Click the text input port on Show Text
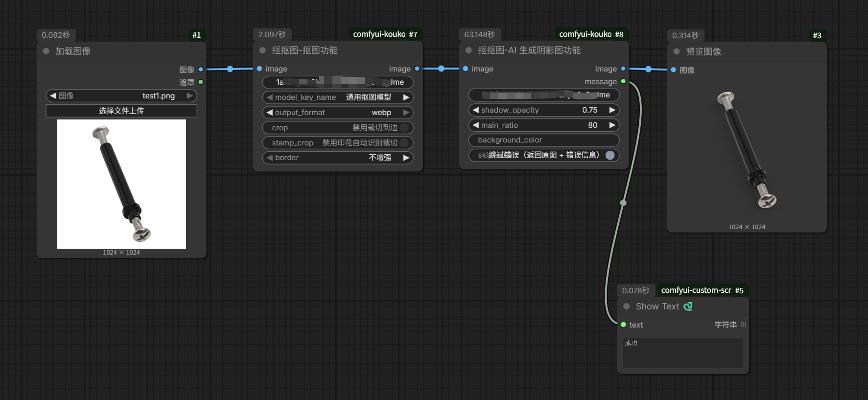The width and height of the screenshot is (868, 400). tap(623, 325)
